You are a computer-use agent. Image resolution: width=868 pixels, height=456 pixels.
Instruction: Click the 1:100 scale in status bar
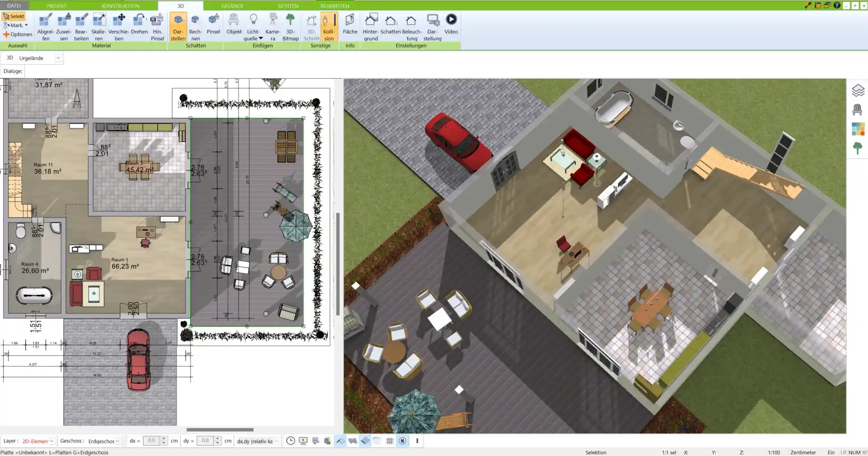(x=774, y=452)
